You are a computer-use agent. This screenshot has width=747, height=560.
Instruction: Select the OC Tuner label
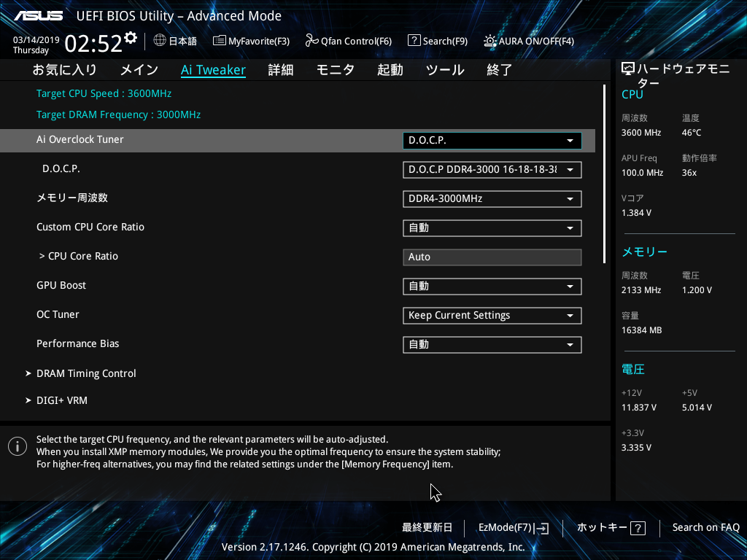point(58,314)
